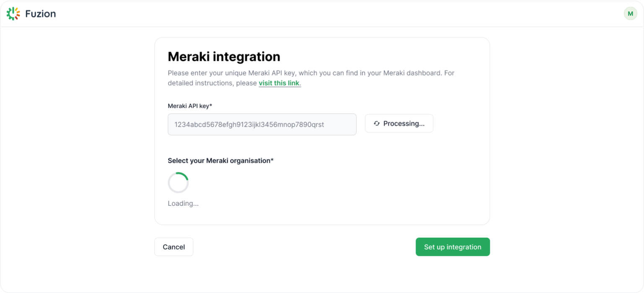644x293 pixels.
Task: Click the word "Processing..." in the button
Action: [404, 124]
